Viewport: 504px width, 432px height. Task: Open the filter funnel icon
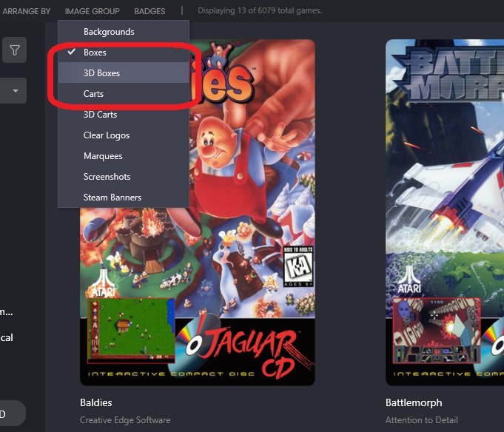tap(15, 50)
